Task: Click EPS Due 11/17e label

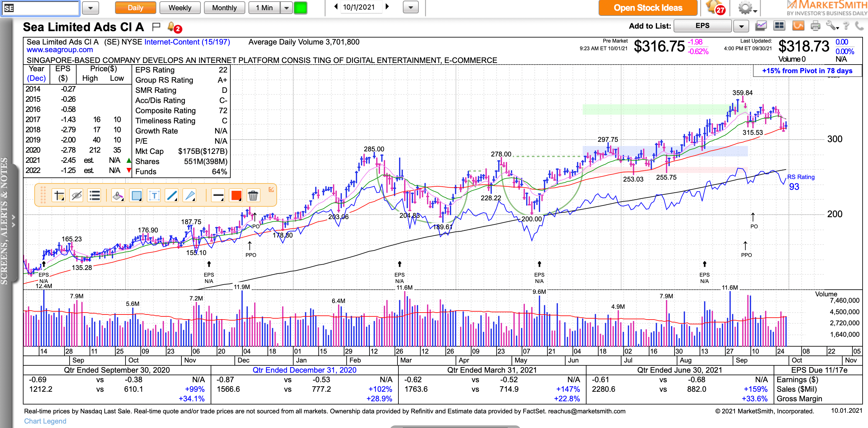Action: pyautogui.click(x=819, y=370)
